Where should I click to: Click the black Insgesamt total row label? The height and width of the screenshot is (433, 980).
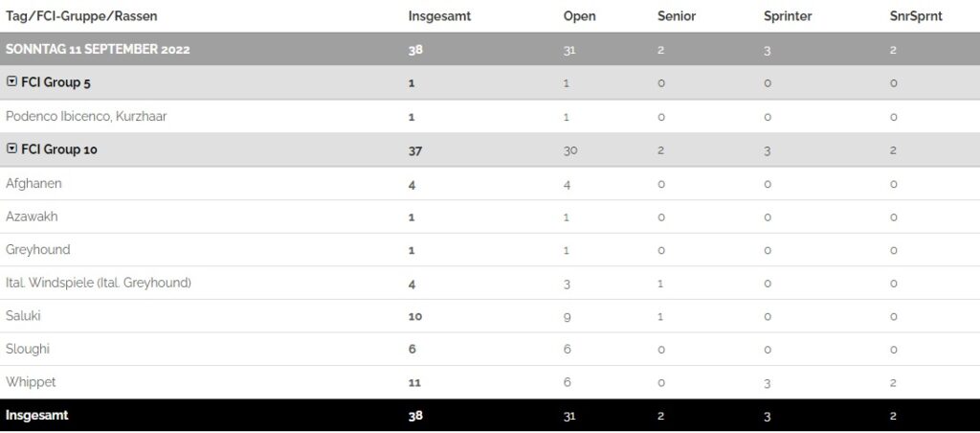coord(36,415)
